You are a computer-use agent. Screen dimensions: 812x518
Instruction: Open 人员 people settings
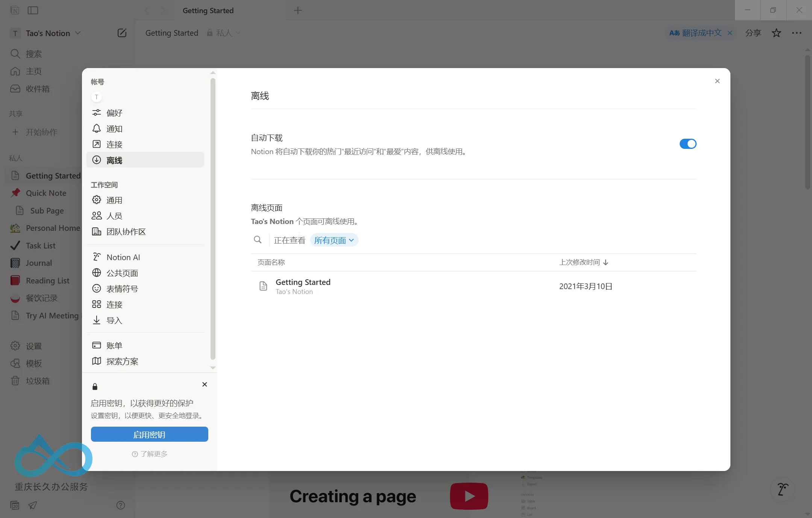(145, 216)
